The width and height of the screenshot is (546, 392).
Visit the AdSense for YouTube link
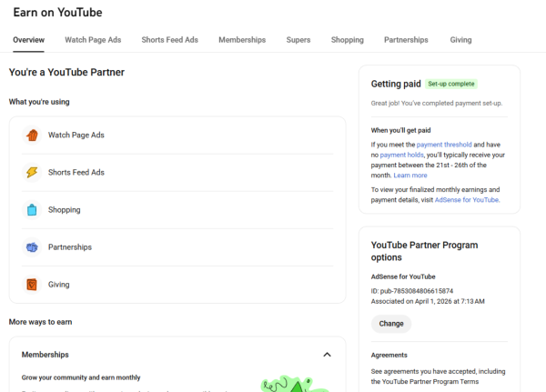click(467, 200)
